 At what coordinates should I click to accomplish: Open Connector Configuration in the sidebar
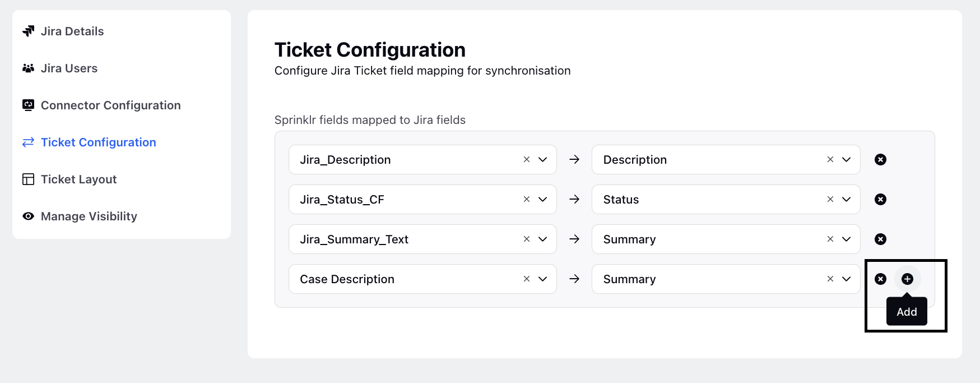[x=101, y=105]
